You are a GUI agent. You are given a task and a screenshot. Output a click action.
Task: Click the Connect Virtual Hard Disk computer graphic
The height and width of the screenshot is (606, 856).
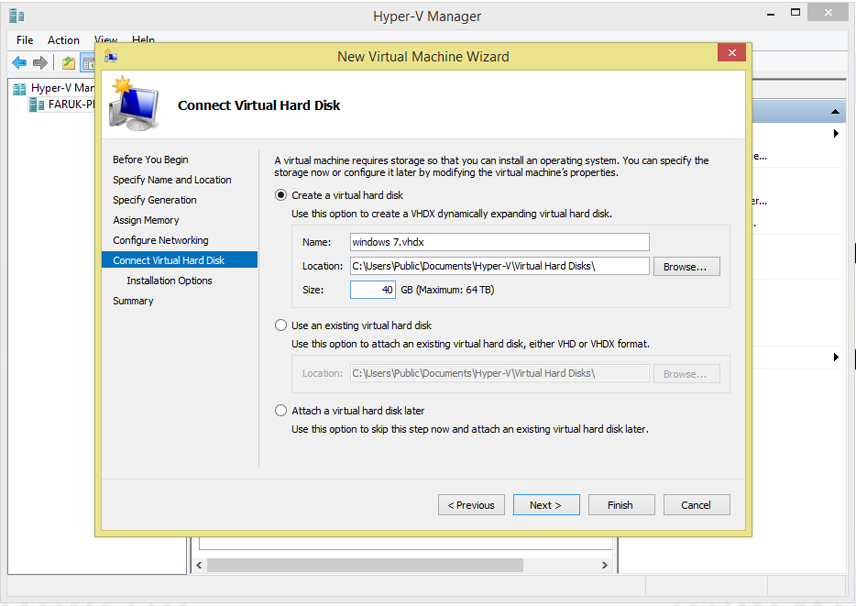coord(134,106)
